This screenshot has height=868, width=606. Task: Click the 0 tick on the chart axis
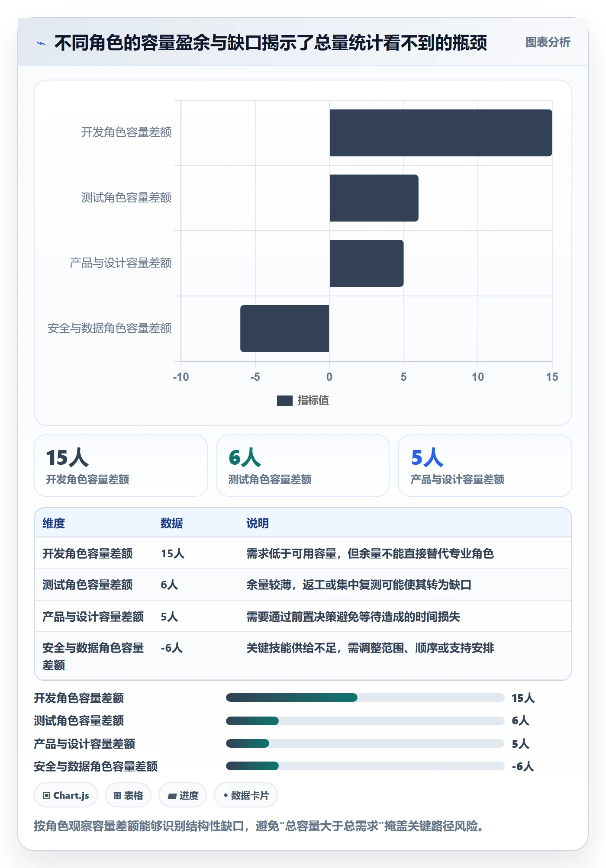pyautogui.click(x=329, y=377)
